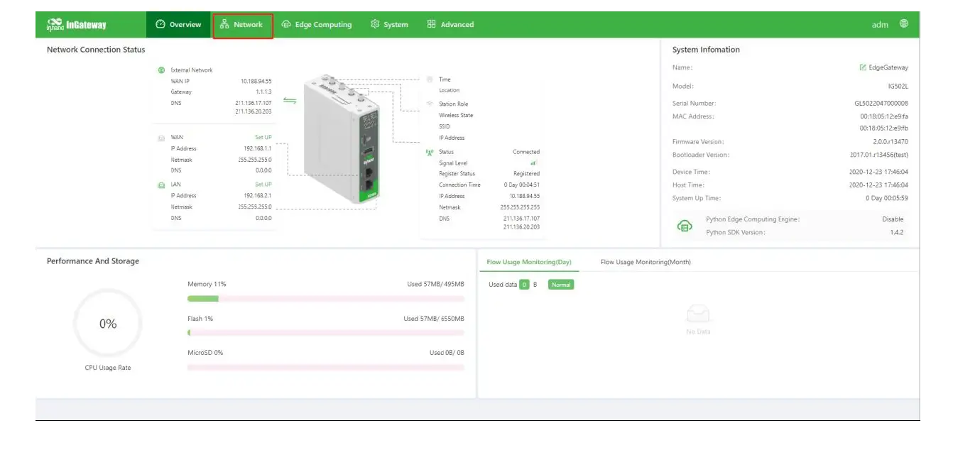Click the cellular signal level bars
The image size is (980, 455).
(x=534, y=163)
